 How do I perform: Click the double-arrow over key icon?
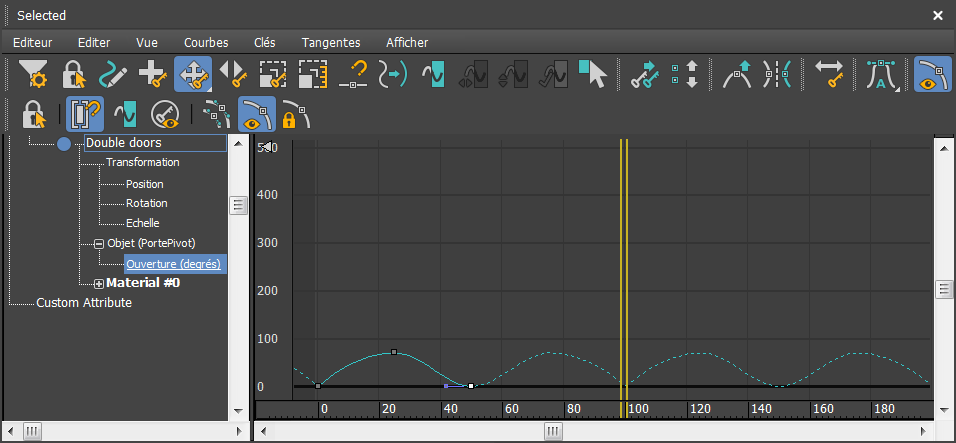point(829,74)
